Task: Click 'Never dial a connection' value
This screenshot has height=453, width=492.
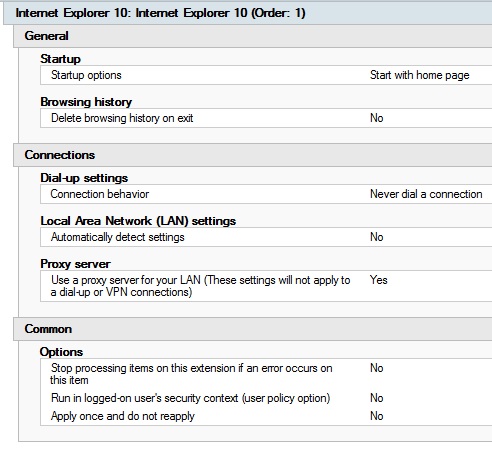Action: point(426,194)
